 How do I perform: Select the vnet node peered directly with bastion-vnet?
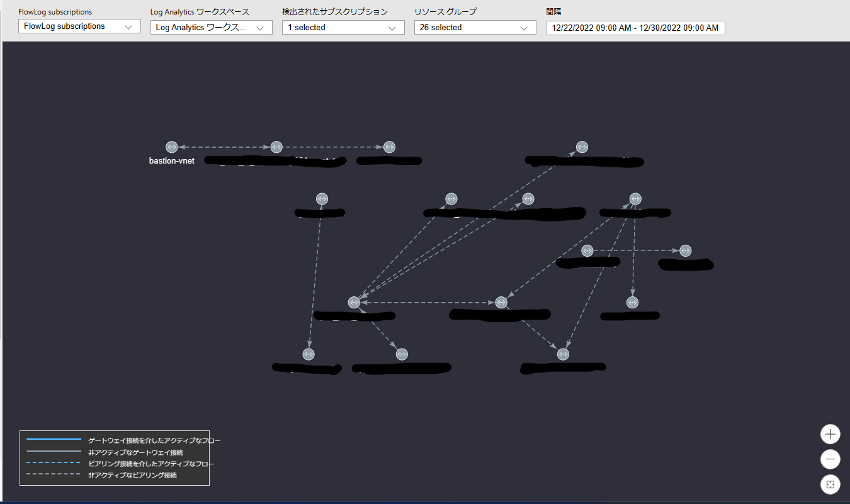point(276,147)
